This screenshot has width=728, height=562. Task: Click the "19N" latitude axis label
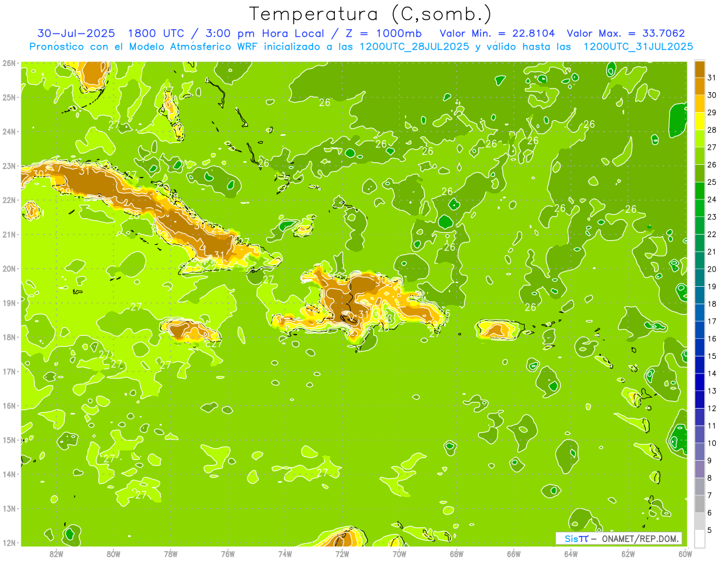pos(9,303)
